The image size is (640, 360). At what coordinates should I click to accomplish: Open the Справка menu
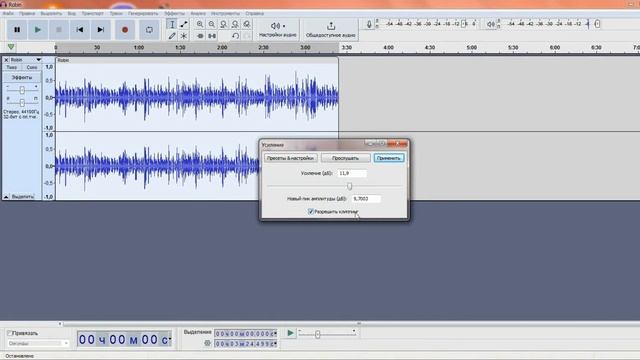[254, 13]
